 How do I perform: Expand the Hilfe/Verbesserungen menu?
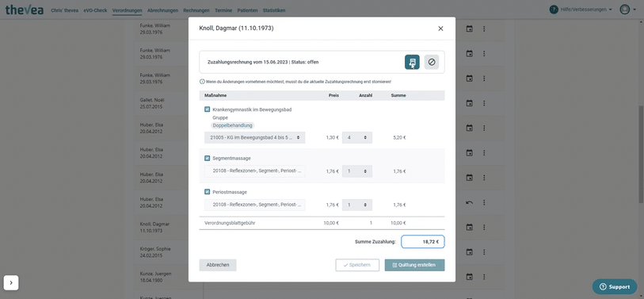coord(586,10)
